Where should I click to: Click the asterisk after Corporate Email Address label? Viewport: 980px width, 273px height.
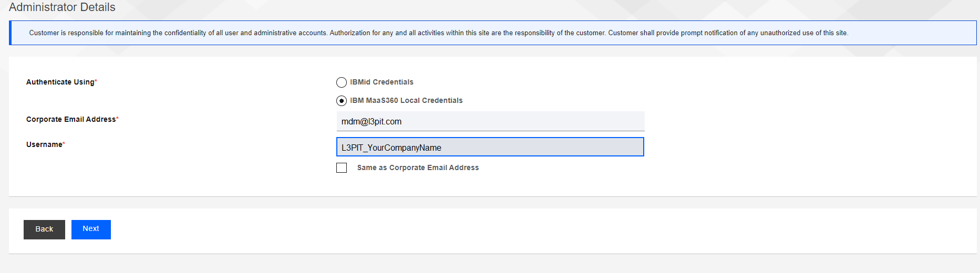point(118,118)
